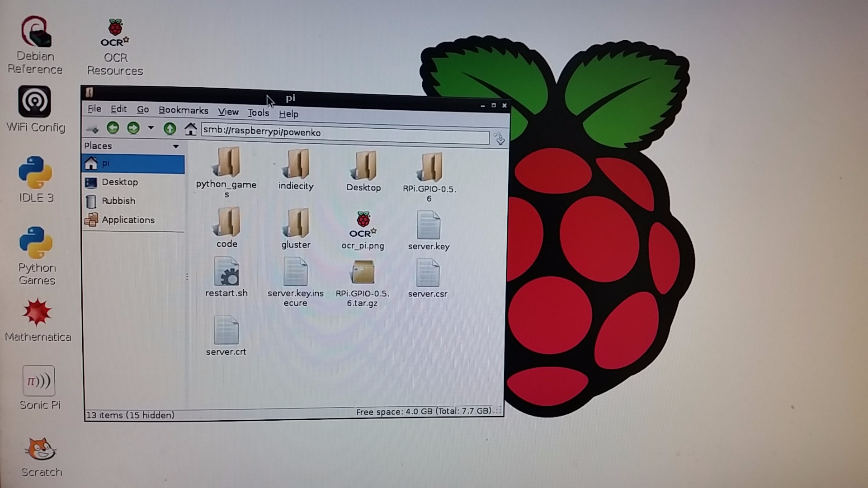This screenshot has width=868, height=488.
Task: Launch Mathematica from the desktop
Action: click(37, 312)
